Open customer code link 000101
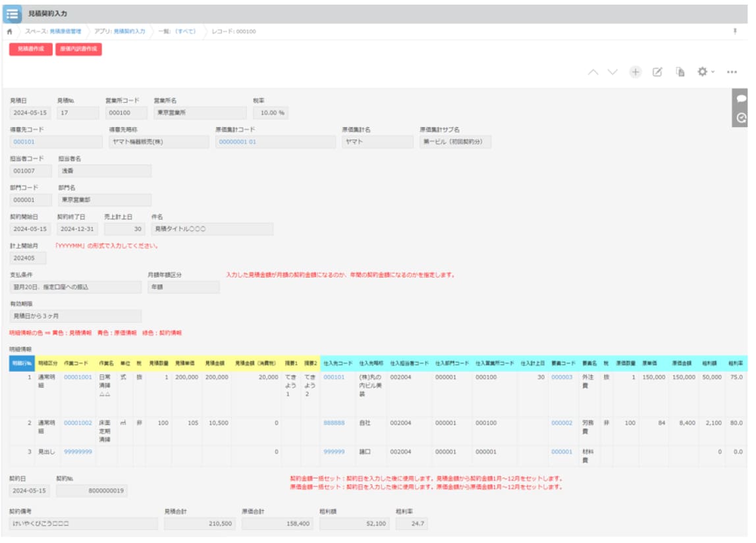 [x=24, y=142]
